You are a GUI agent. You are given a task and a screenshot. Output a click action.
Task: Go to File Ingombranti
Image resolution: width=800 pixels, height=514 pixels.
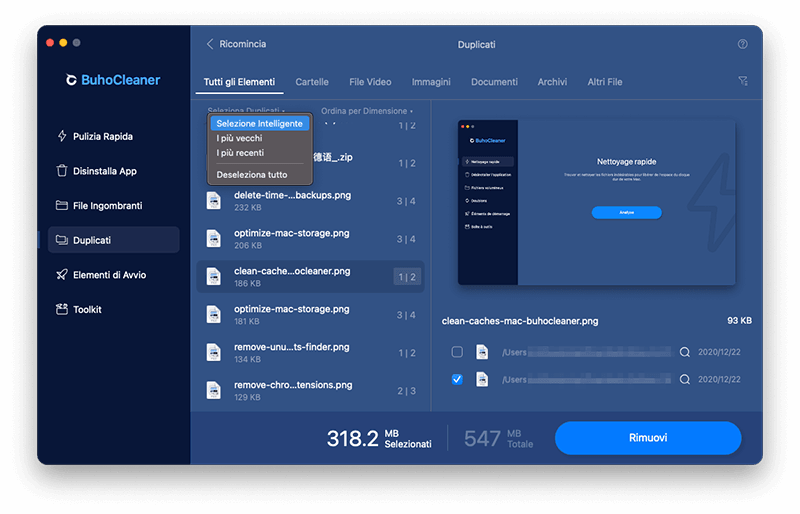[99, 206]
